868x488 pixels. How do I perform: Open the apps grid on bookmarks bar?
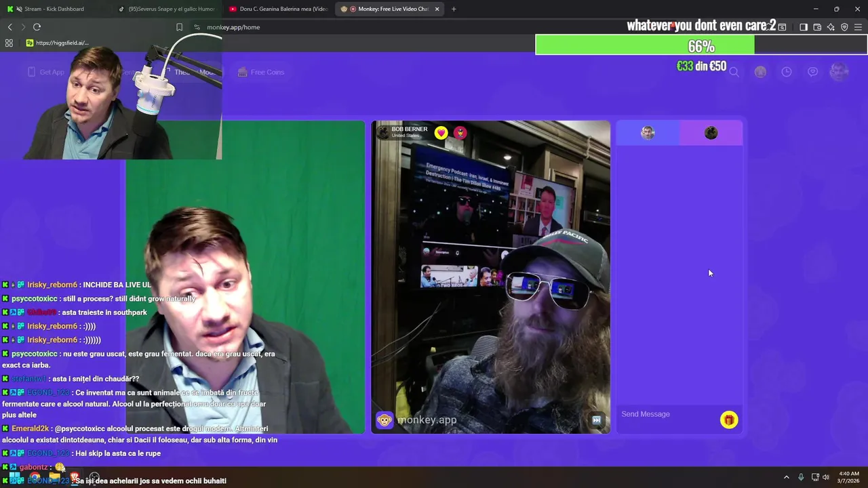(9, 43)
